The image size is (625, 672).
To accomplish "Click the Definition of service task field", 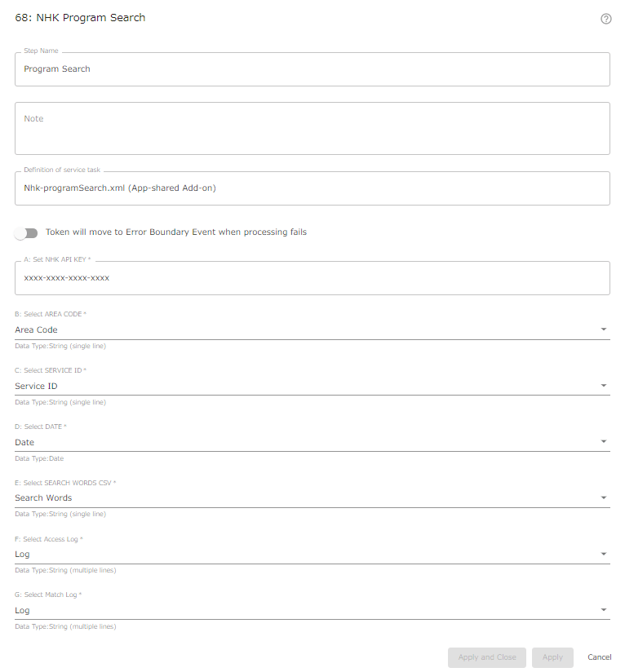I will tap(312, 188).
